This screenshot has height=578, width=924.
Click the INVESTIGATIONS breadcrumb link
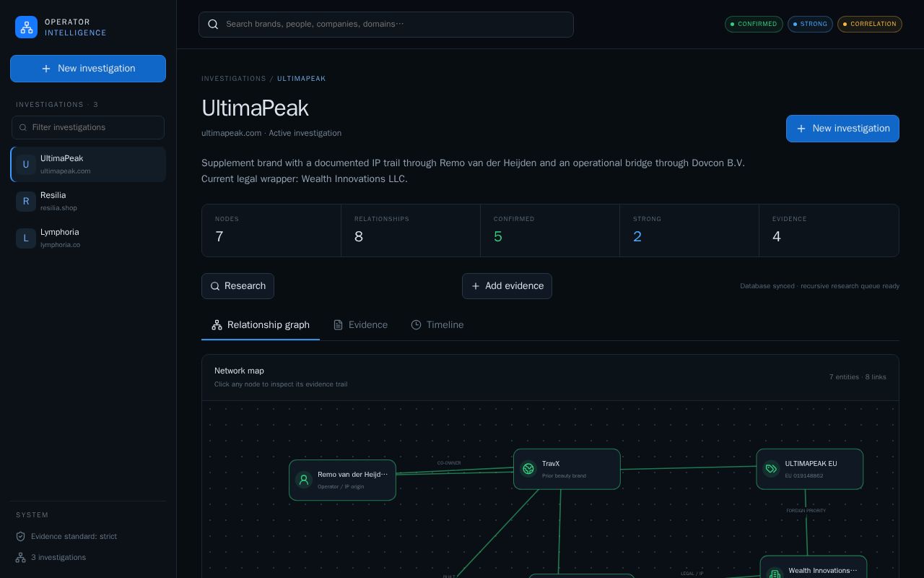coord(234,79)
